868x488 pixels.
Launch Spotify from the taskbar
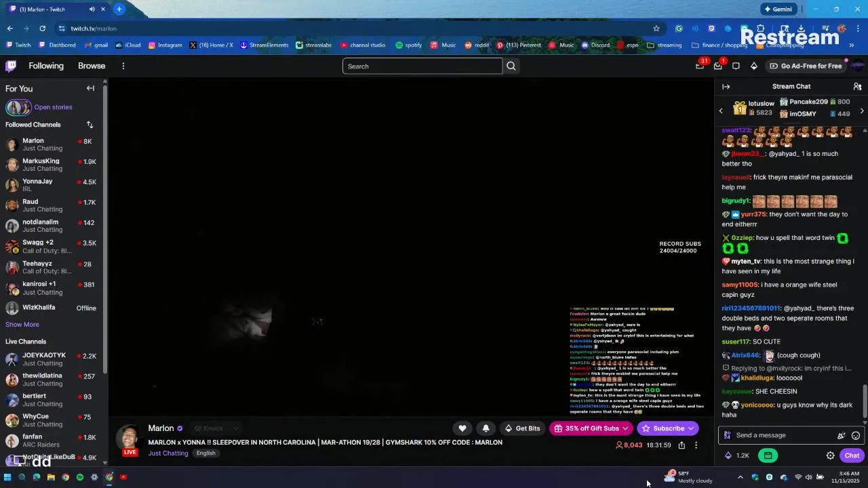(x=79, y=477)
